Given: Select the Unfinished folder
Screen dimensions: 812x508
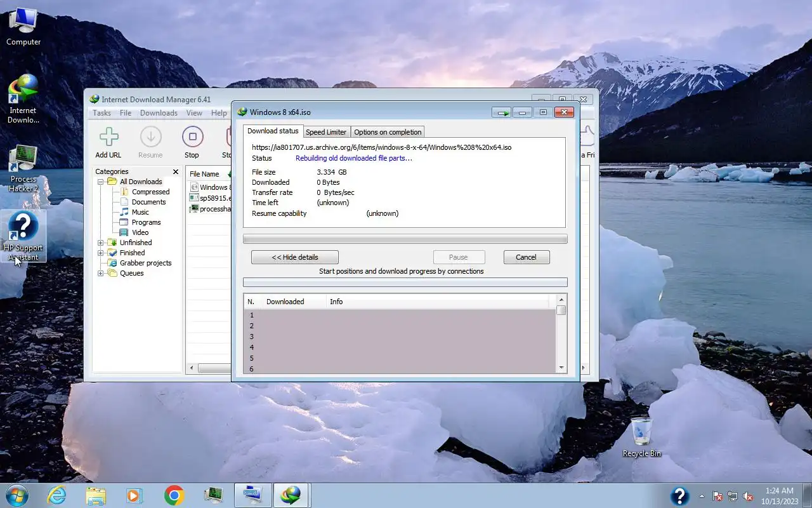Looking at the screenshot, I should 136,243.
